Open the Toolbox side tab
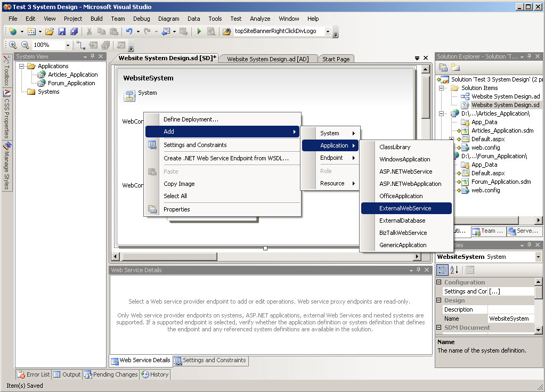This screenshot has height=392, width=545. [x=6, y=70]
